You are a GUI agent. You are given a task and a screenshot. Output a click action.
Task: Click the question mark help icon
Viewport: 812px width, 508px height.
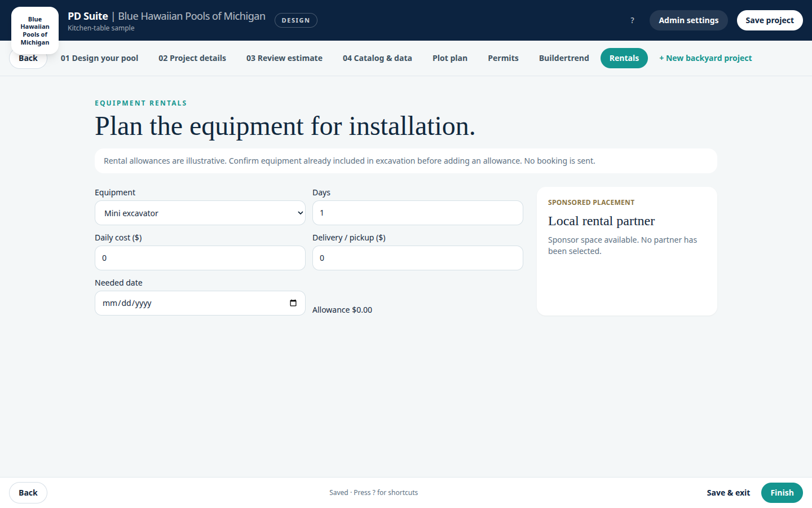click(x=632, y=20)
